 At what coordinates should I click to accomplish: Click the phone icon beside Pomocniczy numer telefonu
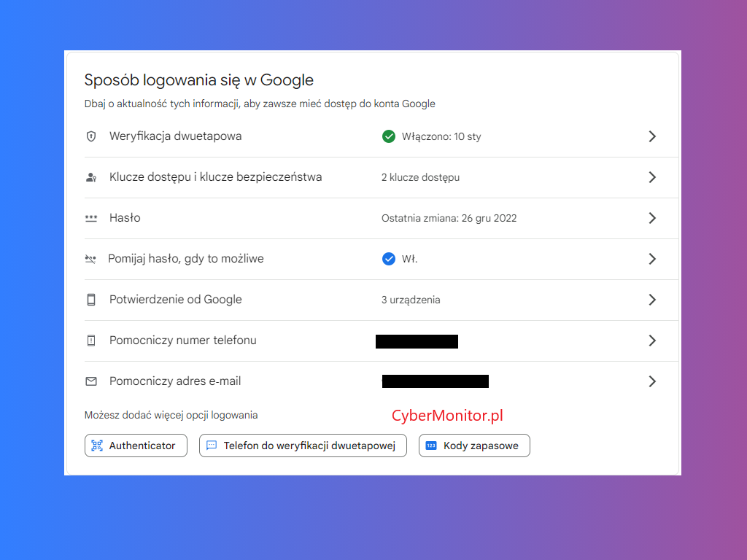[x=91, y=341]
